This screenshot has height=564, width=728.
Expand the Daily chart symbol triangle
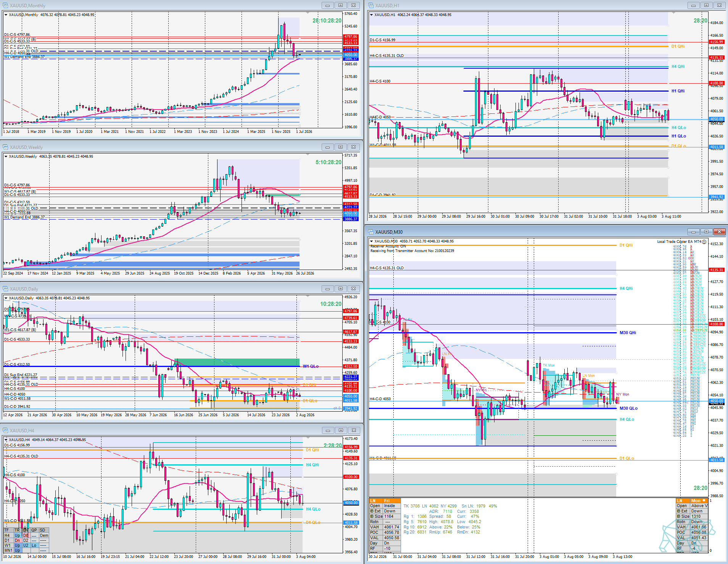point(6,298)
